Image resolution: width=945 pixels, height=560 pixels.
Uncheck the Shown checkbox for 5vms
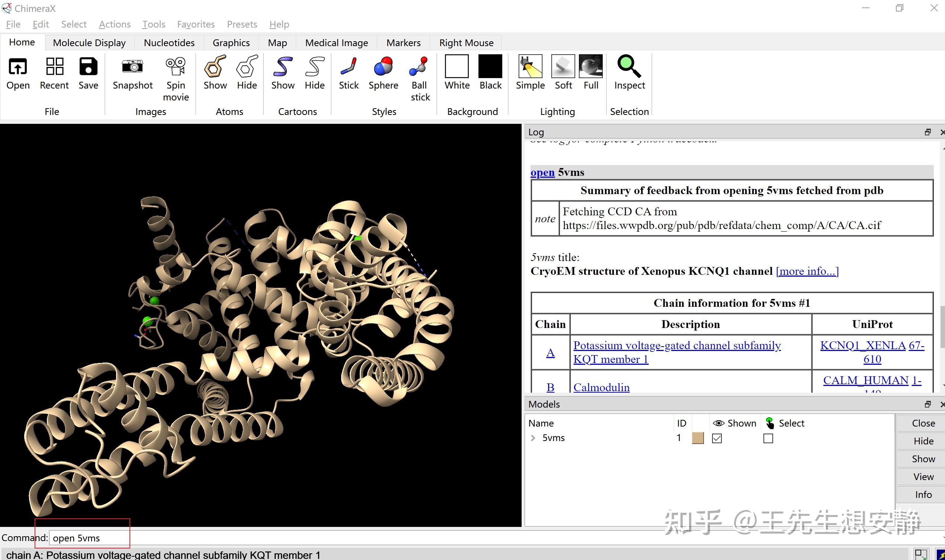click(x=717, y=438)
